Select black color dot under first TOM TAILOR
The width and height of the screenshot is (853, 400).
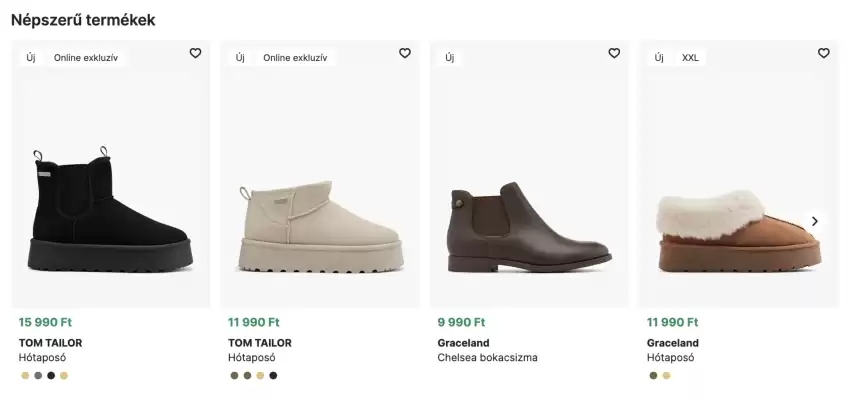51,376
